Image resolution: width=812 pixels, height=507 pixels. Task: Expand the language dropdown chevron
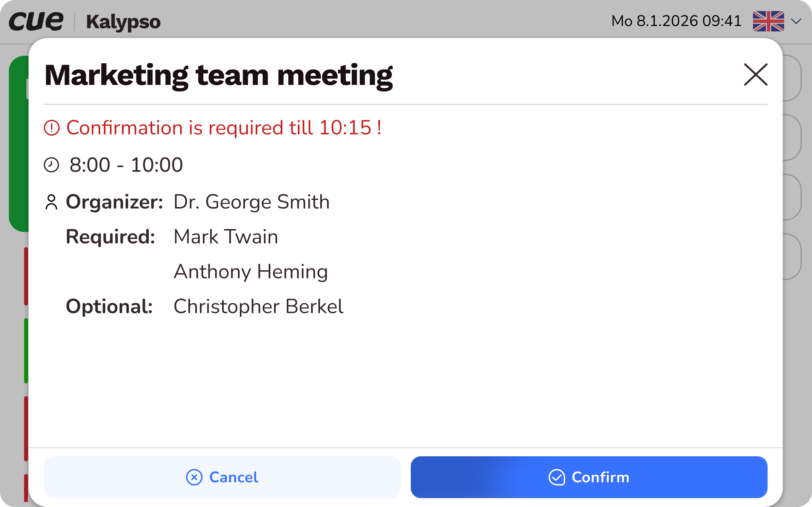click(x=796, y=22)
